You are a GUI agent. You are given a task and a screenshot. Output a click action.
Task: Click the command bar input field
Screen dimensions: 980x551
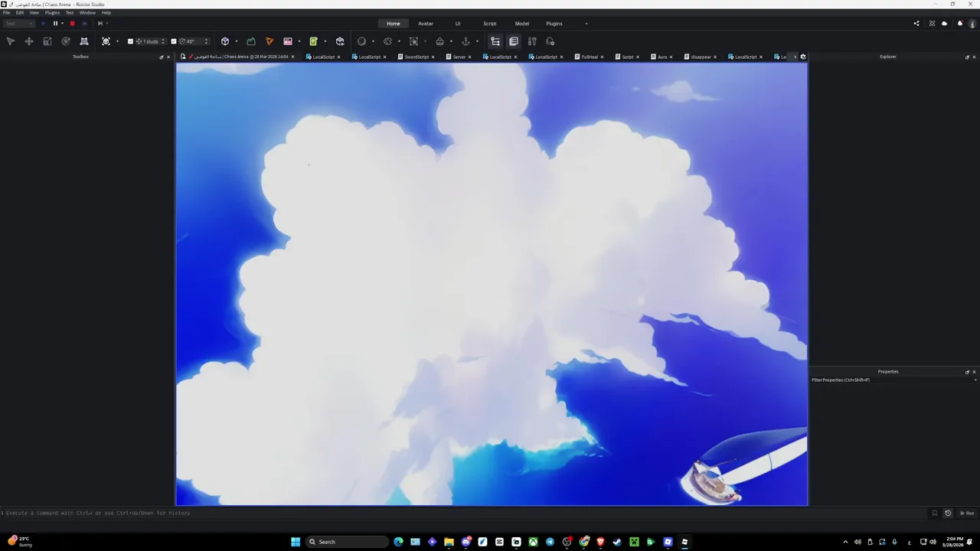coord(464,514)
